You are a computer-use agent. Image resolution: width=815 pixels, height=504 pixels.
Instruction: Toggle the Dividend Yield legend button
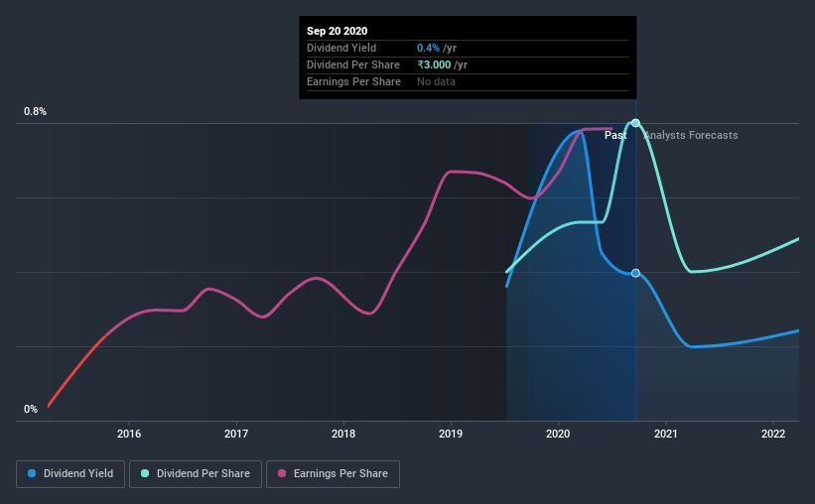(70, 474)
